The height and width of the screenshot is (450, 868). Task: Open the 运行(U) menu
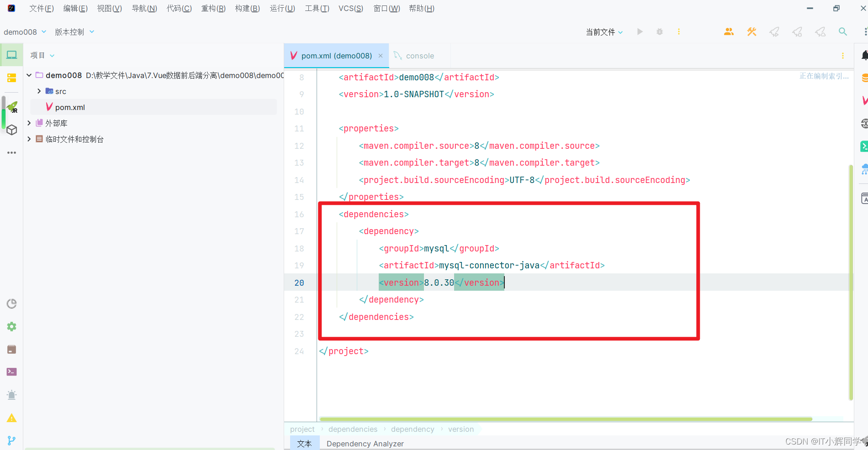(x=282, y=9)
